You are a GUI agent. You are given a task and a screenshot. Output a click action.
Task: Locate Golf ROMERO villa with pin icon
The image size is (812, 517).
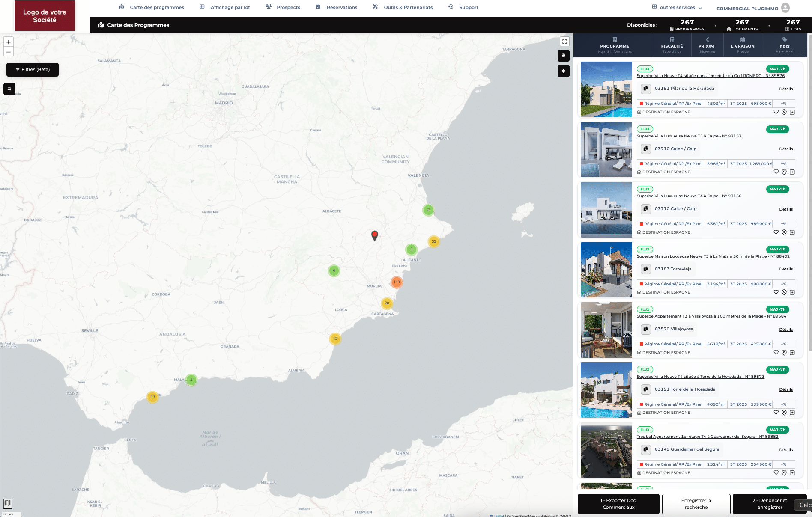[x=784, y=112]
